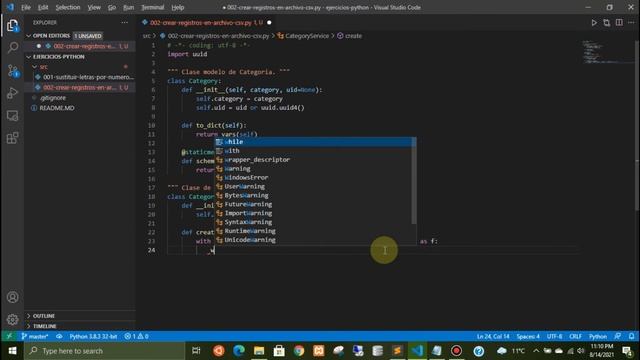Open Google Chrome from taskbar
Screen dimensions: 640x360
(299, 351)
